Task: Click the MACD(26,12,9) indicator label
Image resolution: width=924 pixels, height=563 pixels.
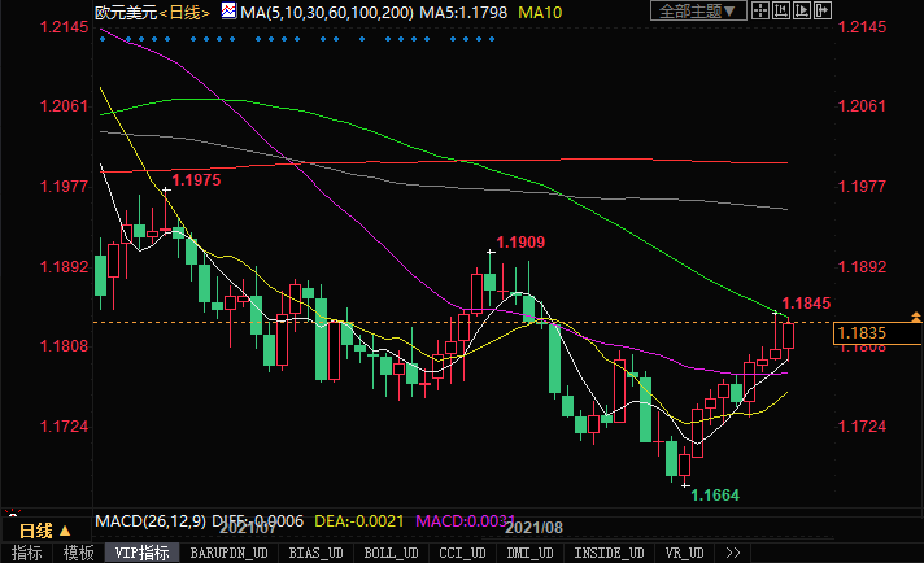Action: (151, 521)
